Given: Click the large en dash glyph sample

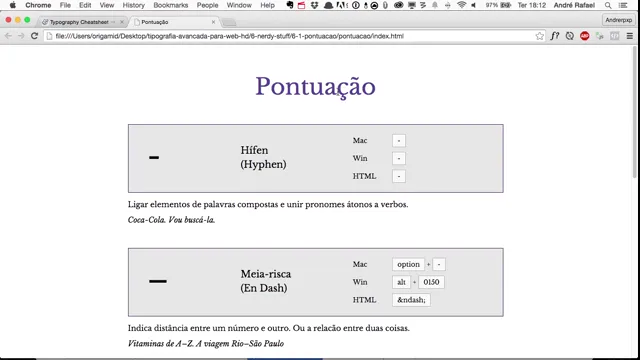Looking at the screenshot, I should point(158,281).
